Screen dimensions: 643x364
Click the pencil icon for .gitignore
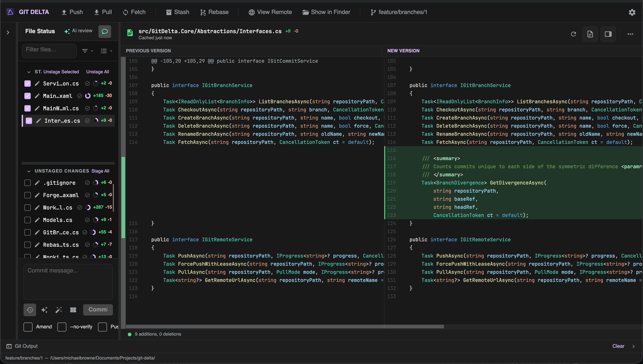click(37, 183)
